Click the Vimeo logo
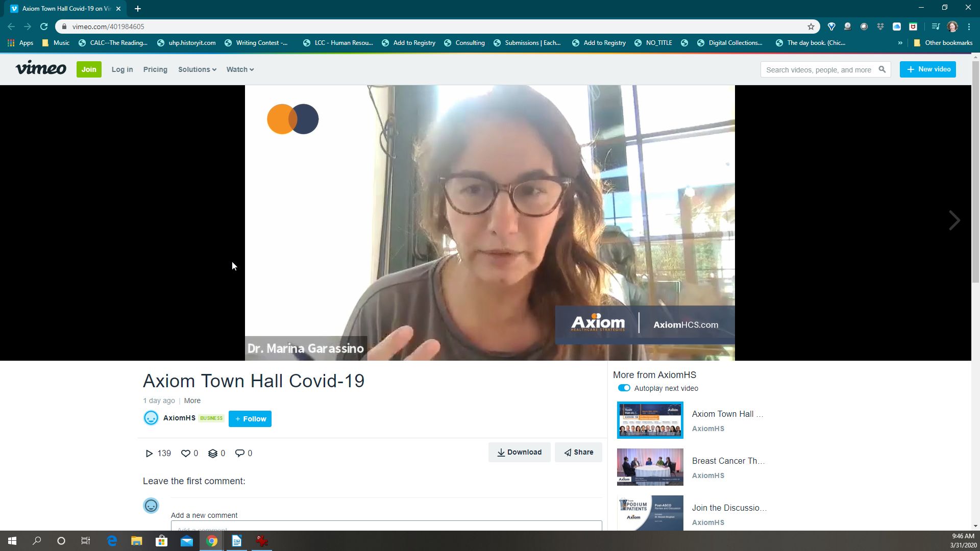The width and height of the screenshot is (980, 551). pos(41,69)
